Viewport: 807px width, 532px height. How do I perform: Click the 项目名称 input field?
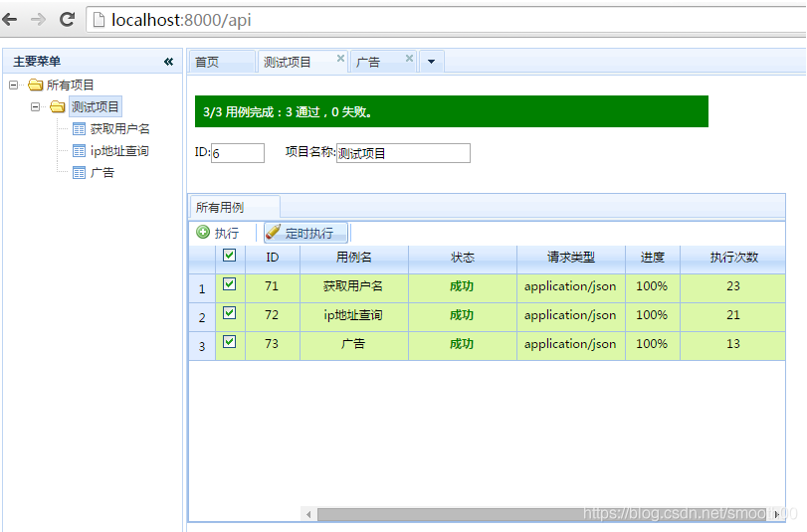(403, 153)
